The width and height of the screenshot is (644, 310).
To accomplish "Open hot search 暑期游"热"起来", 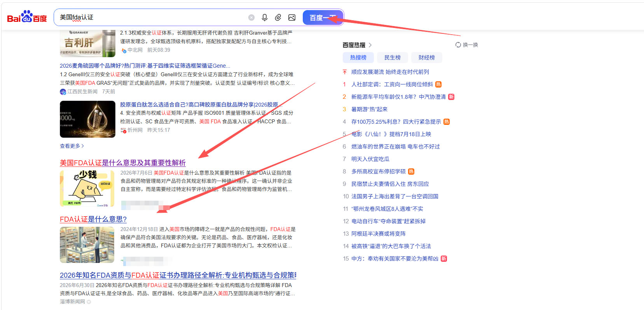I will (369, 109).
